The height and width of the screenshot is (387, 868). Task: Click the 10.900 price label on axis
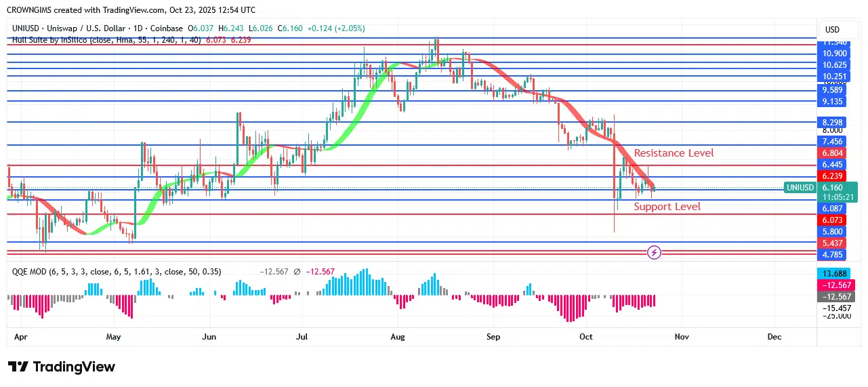point(834,54)
